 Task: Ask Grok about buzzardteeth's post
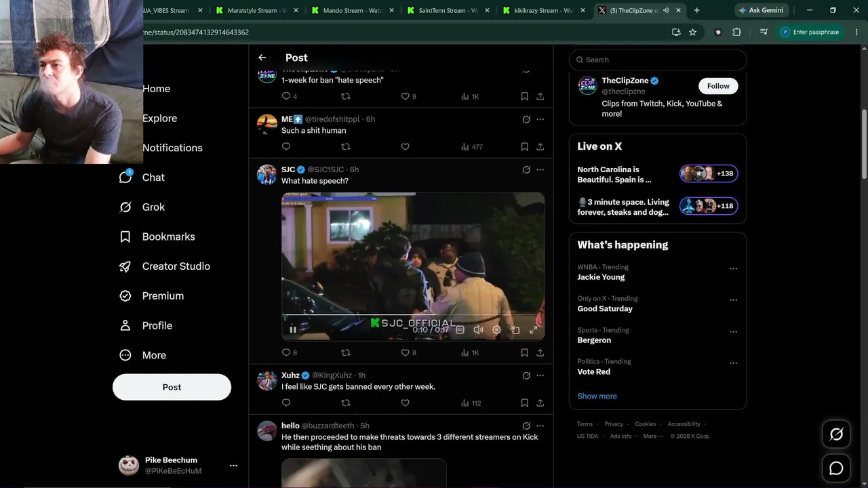click(526, 426)
